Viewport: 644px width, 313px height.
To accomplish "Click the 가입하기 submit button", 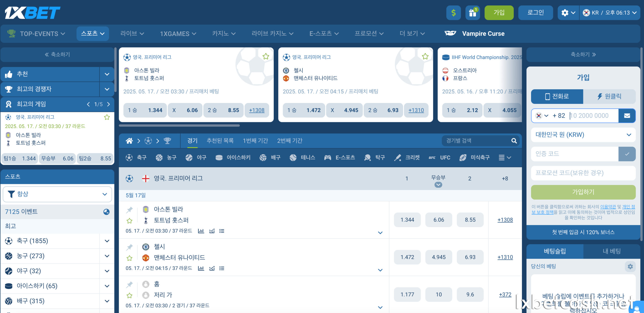I will pyautogui.click(x=583, y=192).
